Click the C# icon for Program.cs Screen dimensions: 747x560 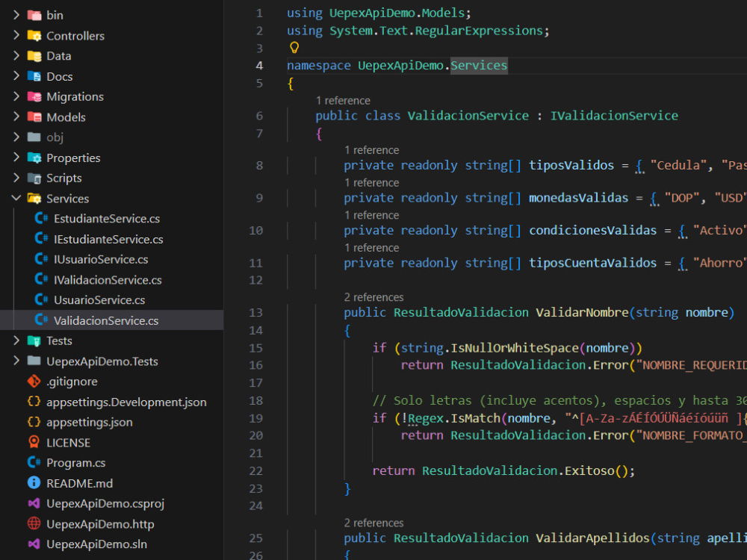(x=34, y=462)
